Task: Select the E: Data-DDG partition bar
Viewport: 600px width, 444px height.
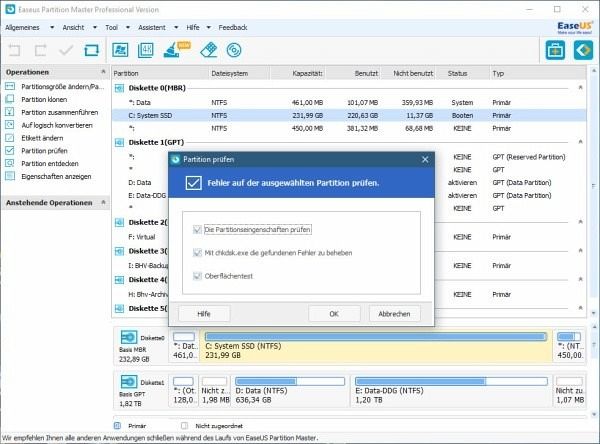Action: tap(449, 390)
